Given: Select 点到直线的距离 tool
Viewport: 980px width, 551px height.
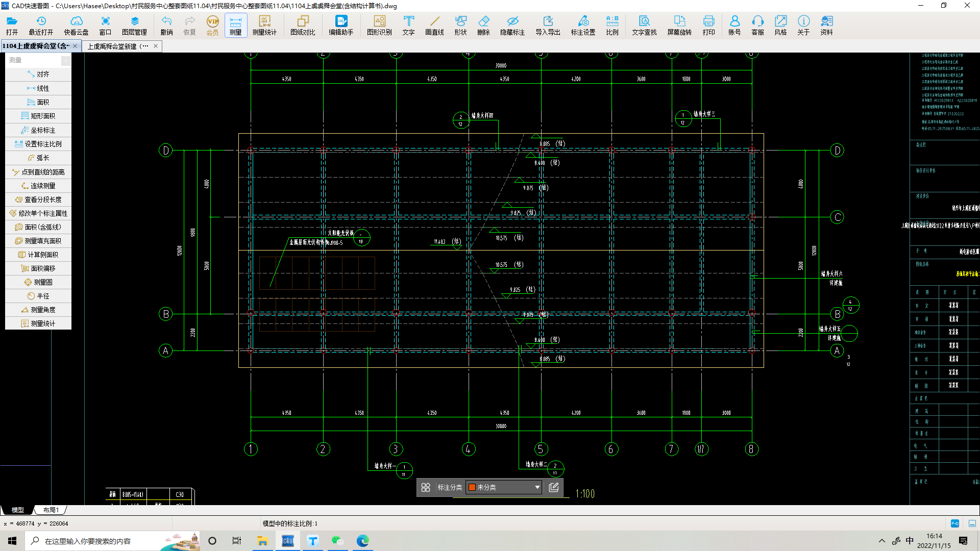Looking at the screenshot, I should (38, 172).
